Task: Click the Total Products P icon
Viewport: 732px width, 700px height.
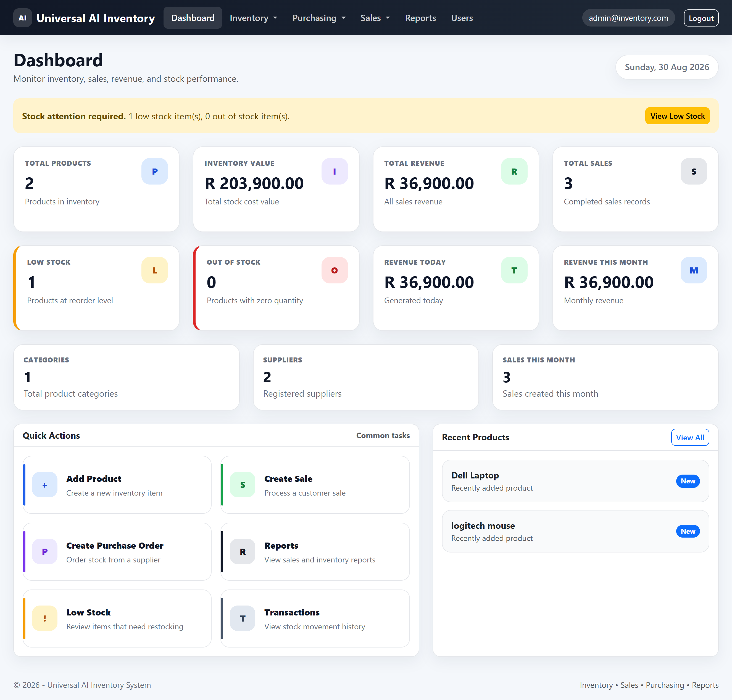Action: coord(154,171)
